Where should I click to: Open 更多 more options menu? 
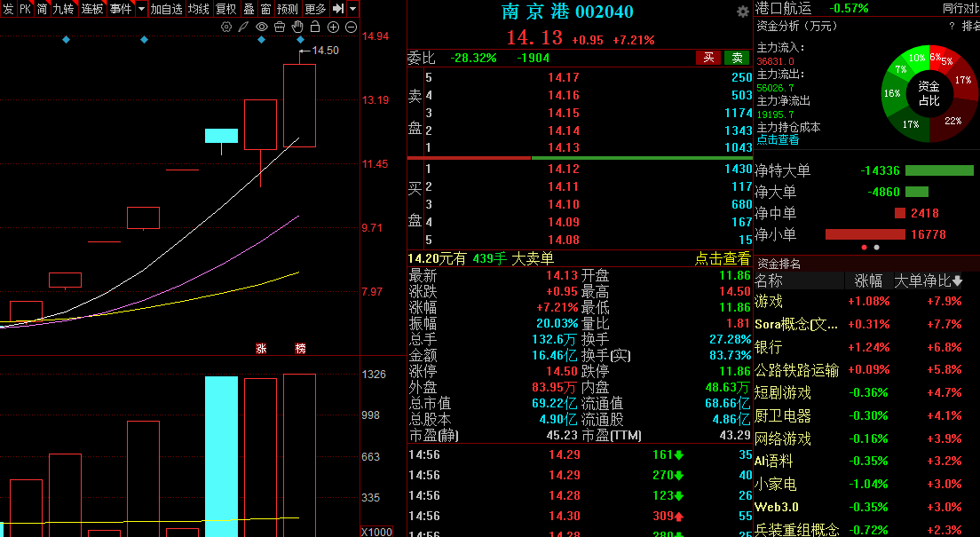click(316, 9)
